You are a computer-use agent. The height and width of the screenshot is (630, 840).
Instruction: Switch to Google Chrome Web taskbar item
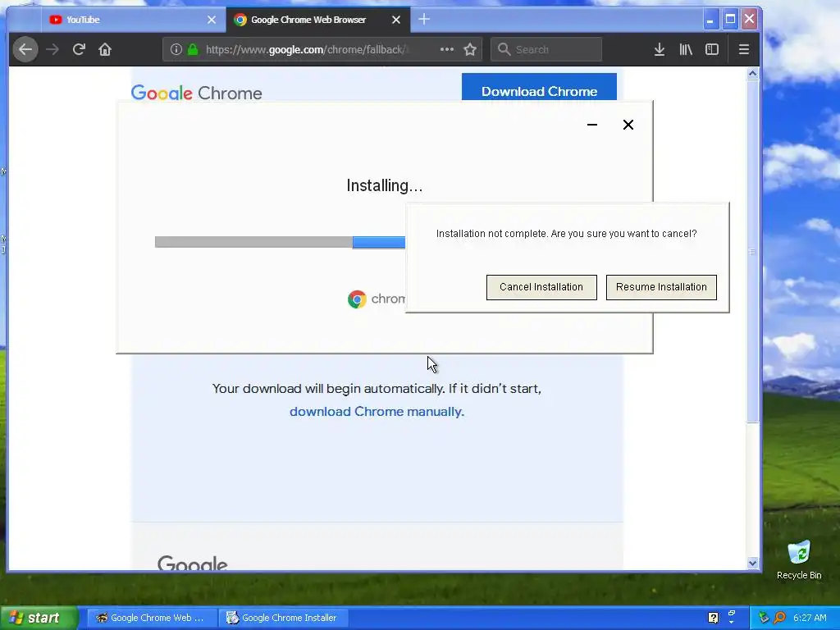tap(152, 618)
